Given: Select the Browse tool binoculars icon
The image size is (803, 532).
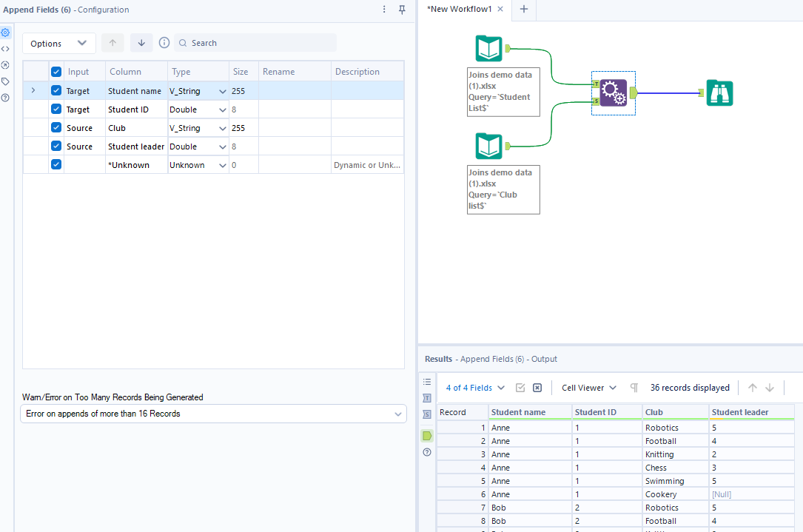Looking at the screenshot, I should point(719,93).
